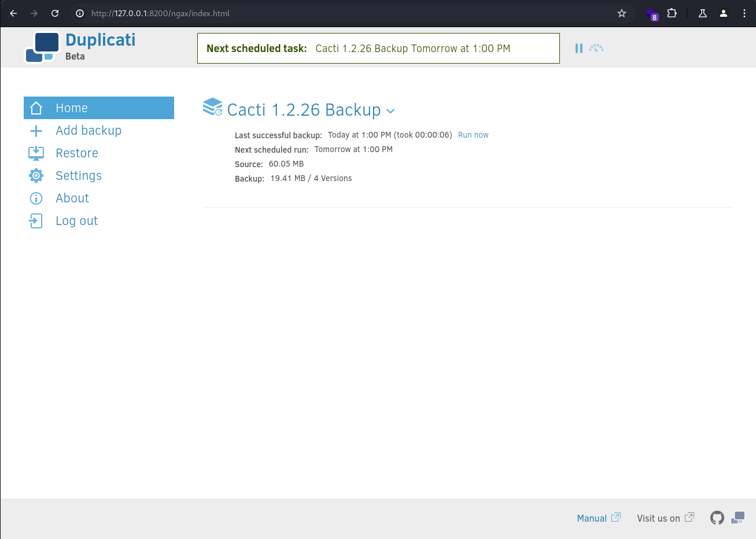The height and width of the screenshot is (539, 756).
Task: Bookmark this page with the star icon
Action: (622, 13)
